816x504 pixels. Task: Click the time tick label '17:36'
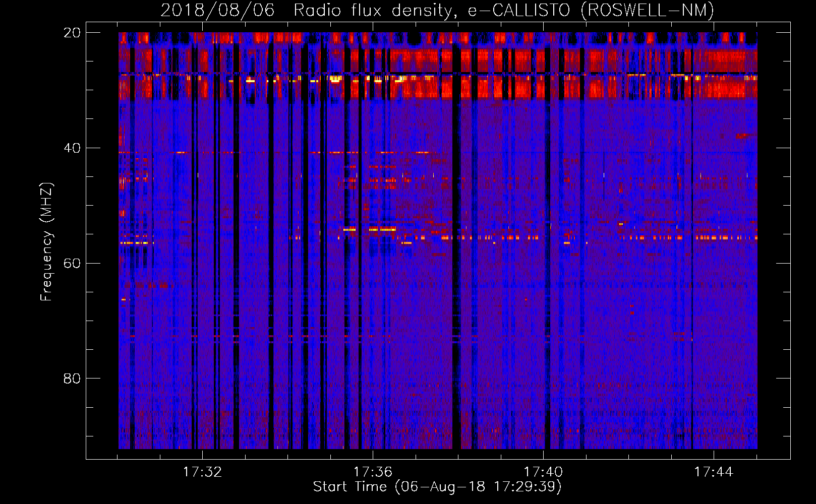tap(373, 472)
